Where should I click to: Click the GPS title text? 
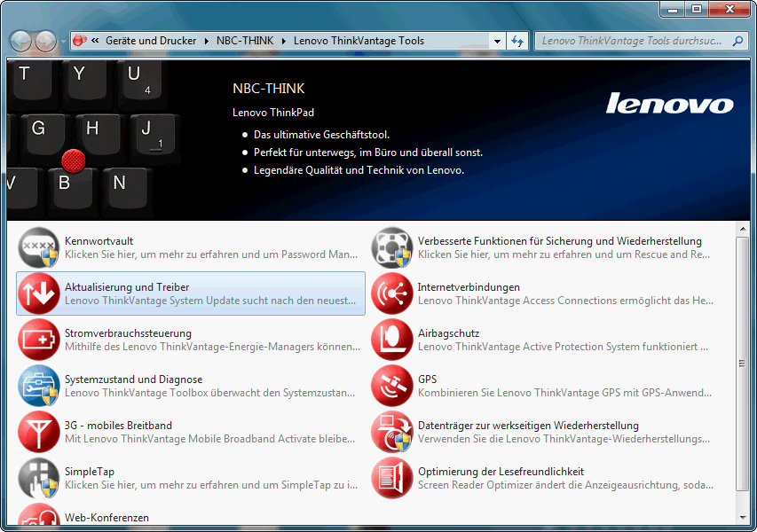[x=427, y=379]
